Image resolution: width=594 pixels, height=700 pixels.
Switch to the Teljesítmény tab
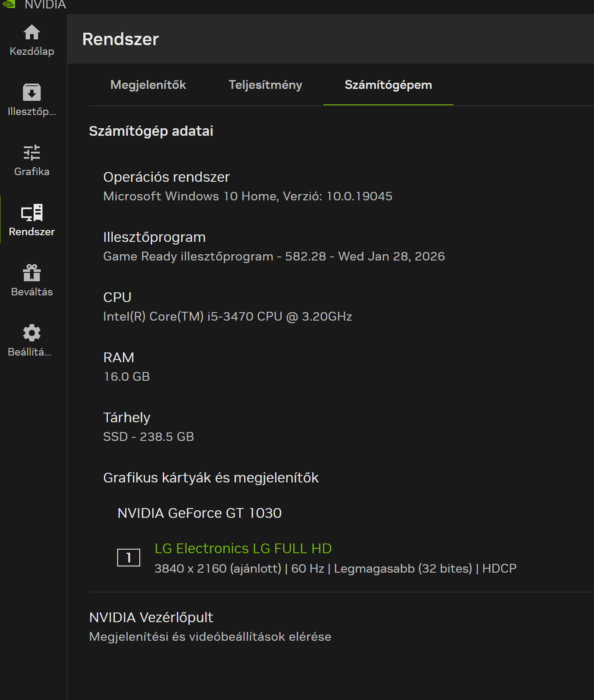tap(265, 85)
